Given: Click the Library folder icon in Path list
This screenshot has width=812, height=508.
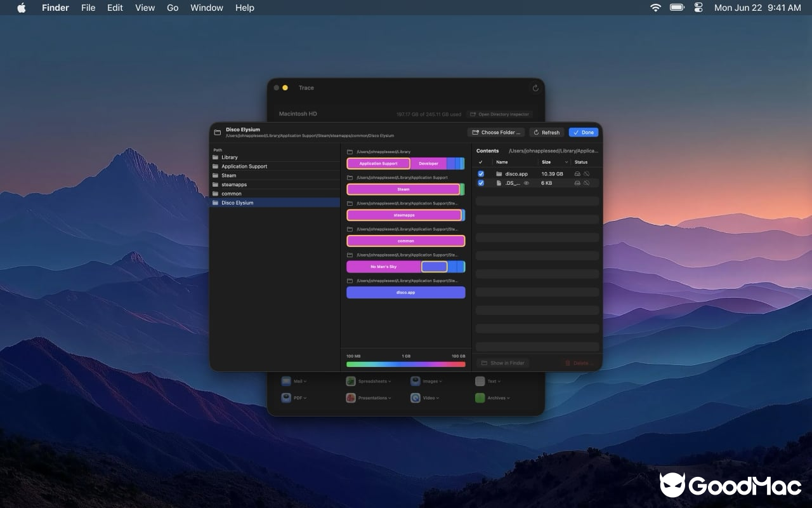Looking at the screenshot, I should click(216, 157).
